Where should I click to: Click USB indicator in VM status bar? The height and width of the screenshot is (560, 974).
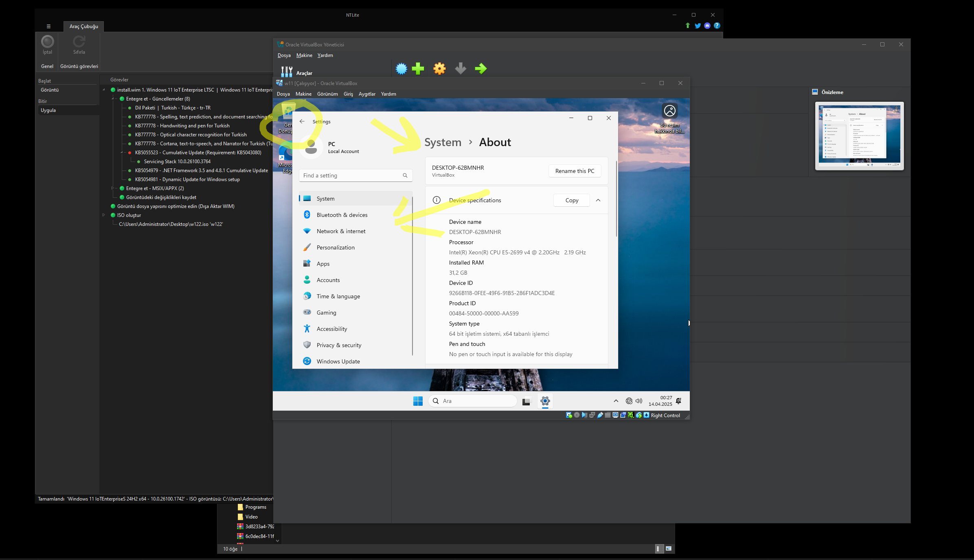(600, 415)
